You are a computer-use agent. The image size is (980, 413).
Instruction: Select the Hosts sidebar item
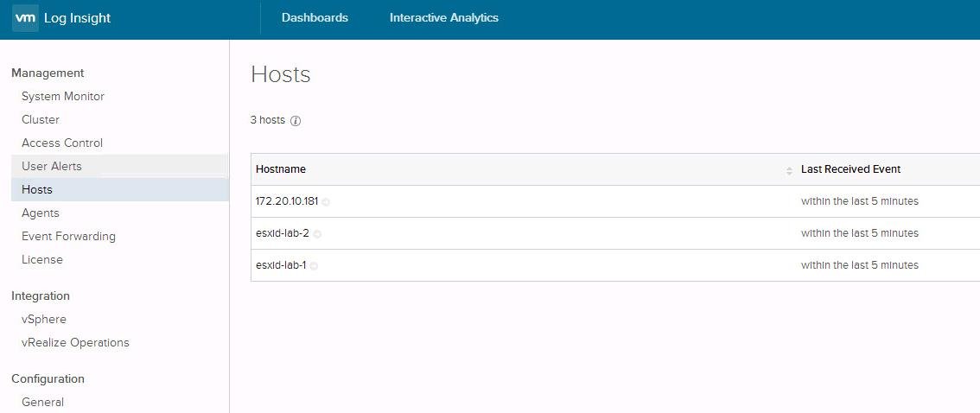(37, 190)
